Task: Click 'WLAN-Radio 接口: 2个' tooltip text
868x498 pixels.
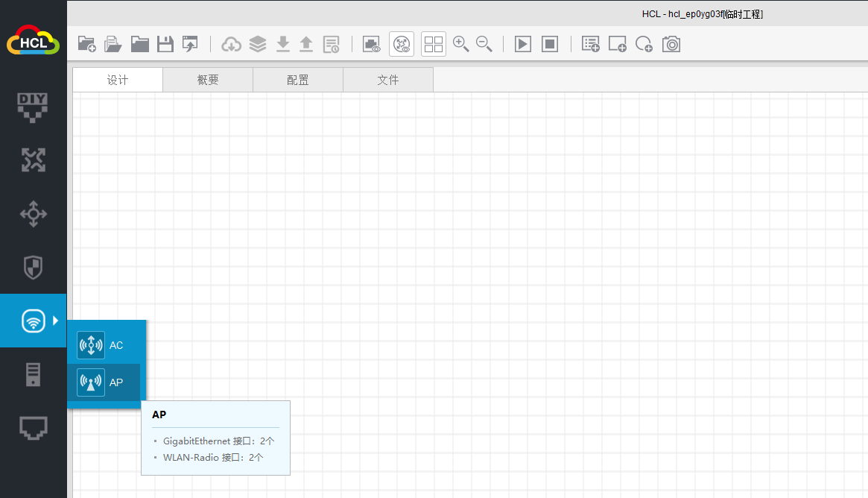Action: [213, 458]
